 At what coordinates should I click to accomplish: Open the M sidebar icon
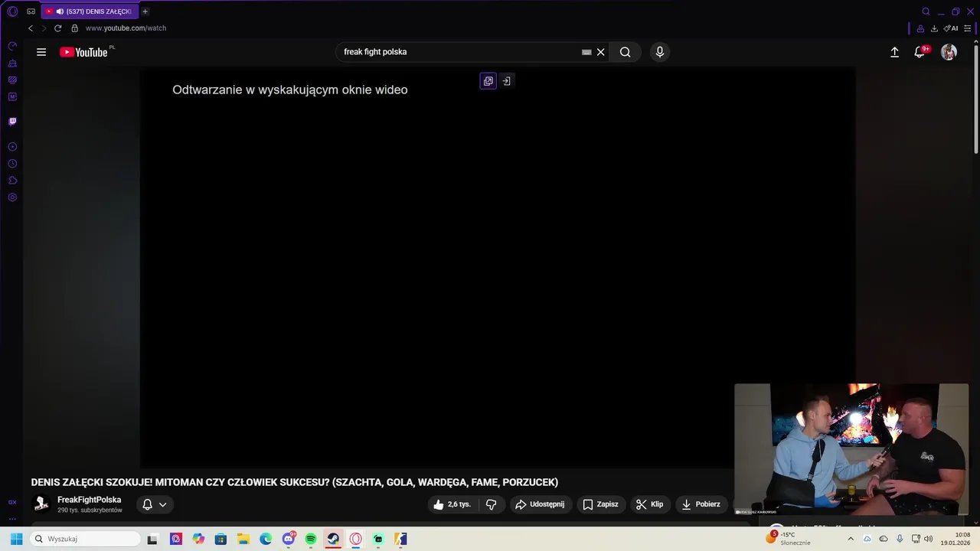click(12, 97)
